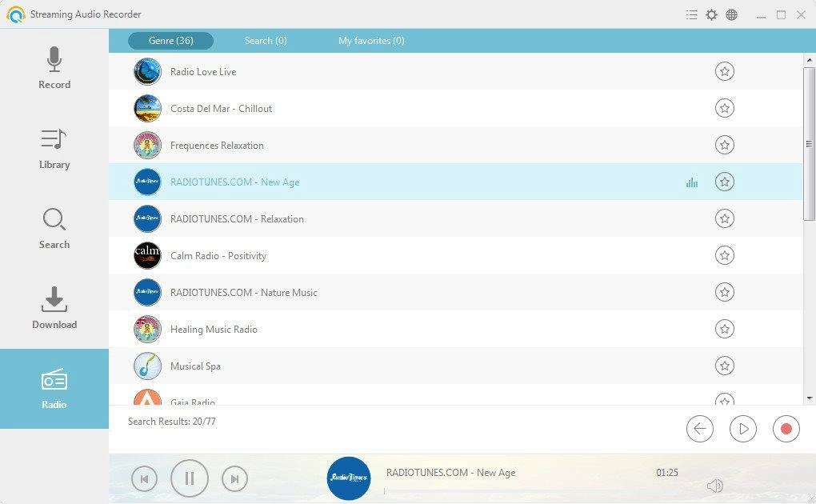
Task: Select the Musical Spa station name
Action: 195,366
